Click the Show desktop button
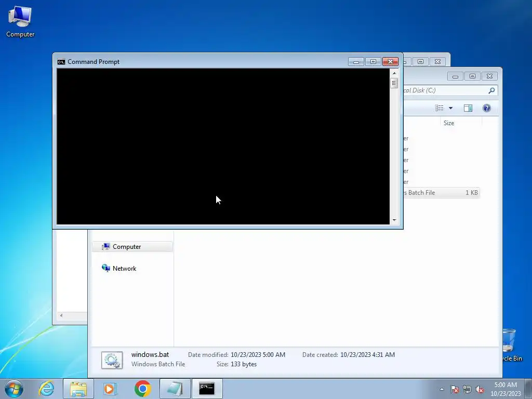Screen dimensions: 532x399 click(528, 389)
